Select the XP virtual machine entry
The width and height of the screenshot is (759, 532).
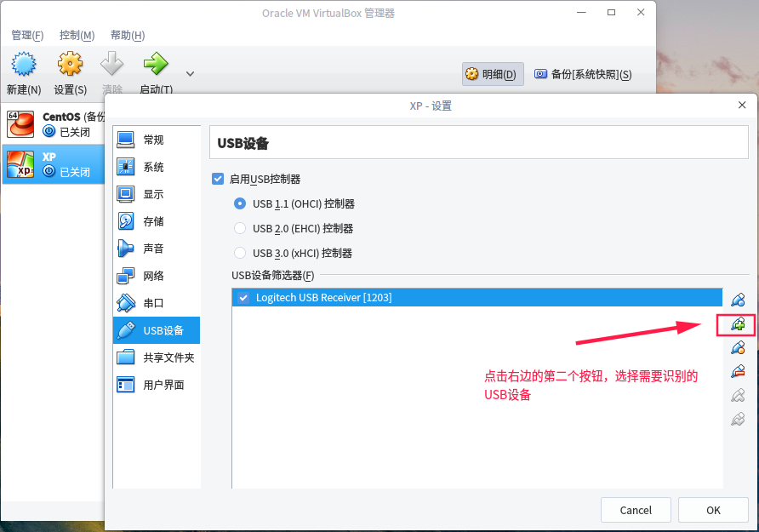(54, 164)
